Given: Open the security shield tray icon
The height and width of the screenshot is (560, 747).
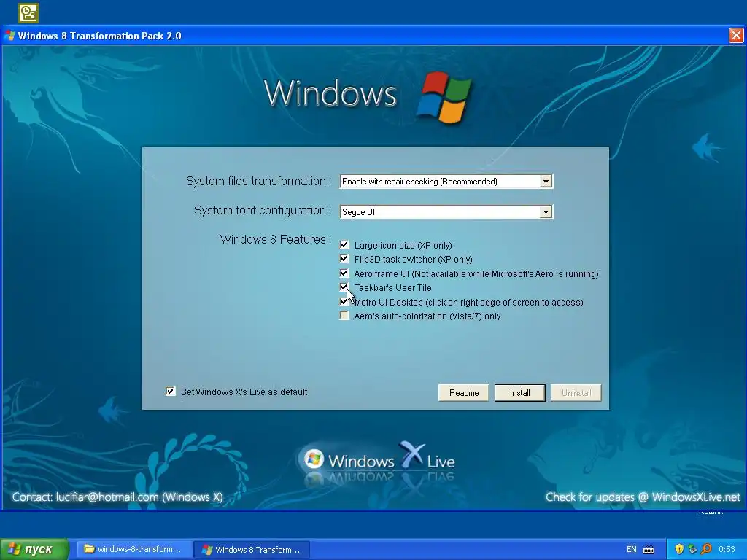Looking at the screenshot, I should coord(679,549).
